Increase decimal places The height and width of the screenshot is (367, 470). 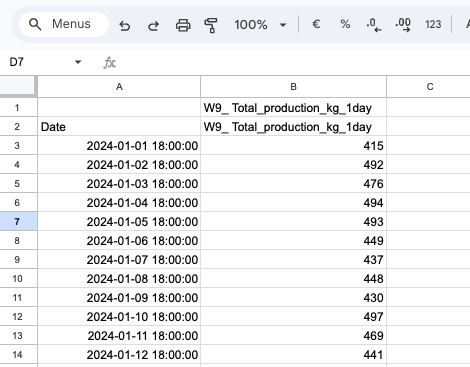click(403, 25)
